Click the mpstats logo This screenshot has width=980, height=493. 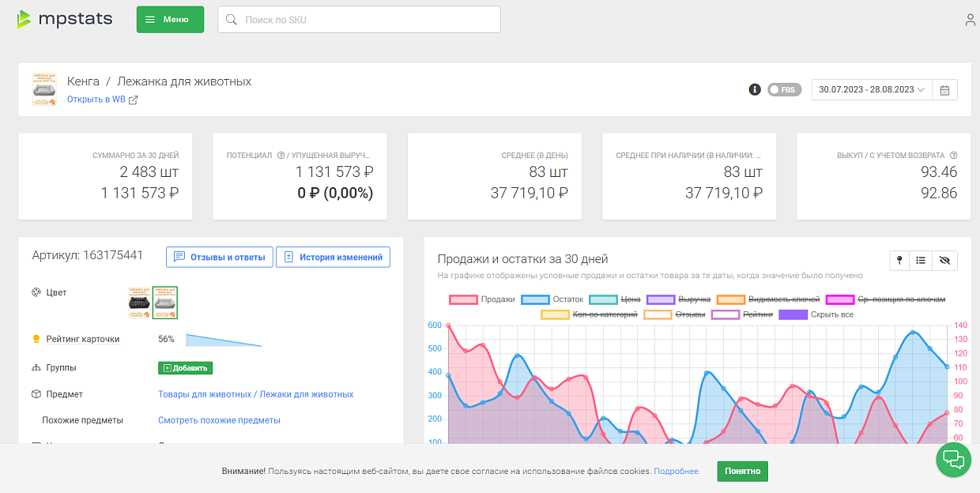tap(65, 20)
